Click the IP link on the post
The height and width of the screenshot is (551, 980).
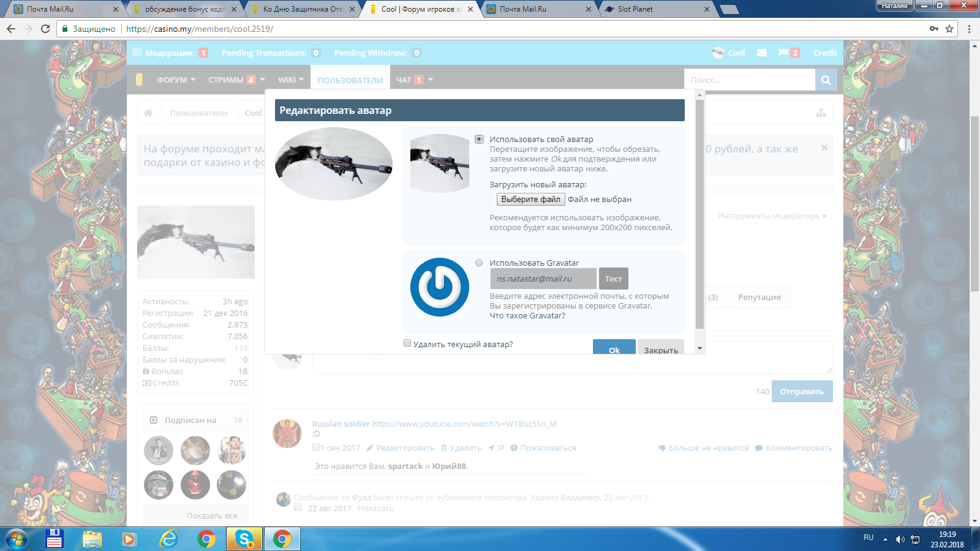497,448
